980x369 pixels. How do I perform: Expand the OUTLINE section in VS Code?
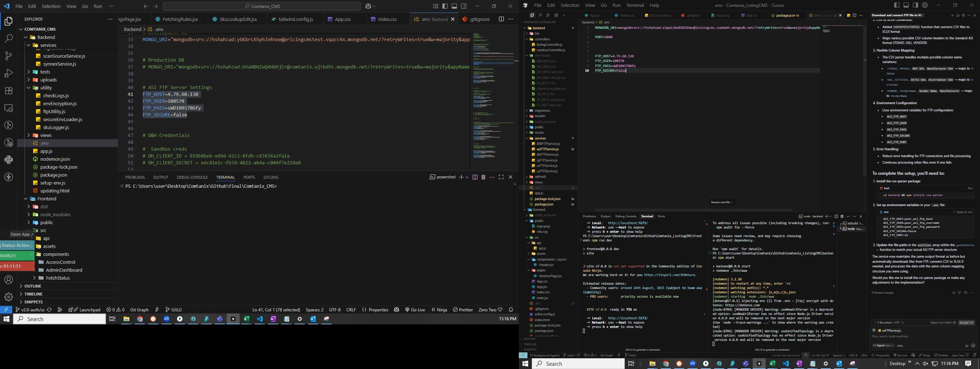point(68,286)
